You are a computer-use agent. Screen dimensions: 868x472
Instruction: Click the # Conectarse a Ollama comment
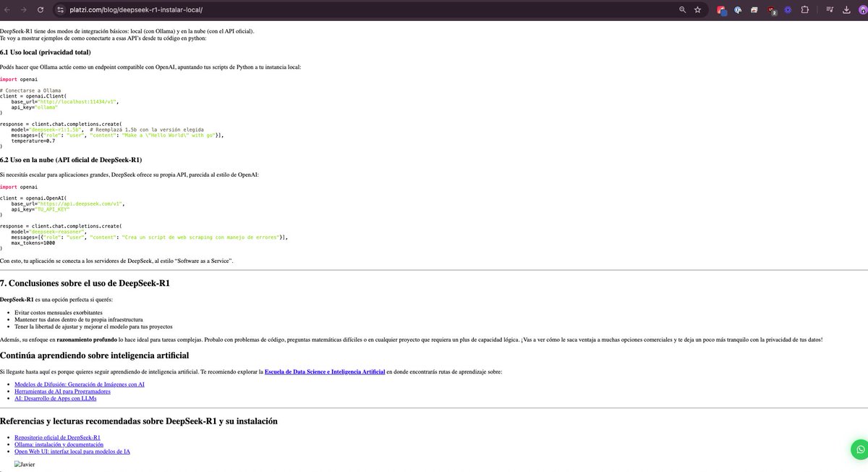pos(30,90)
